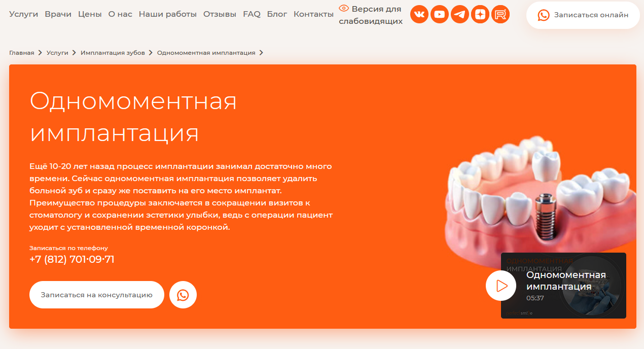Go to the Цены page
The image size is (644, 349).
coord(90,14)
